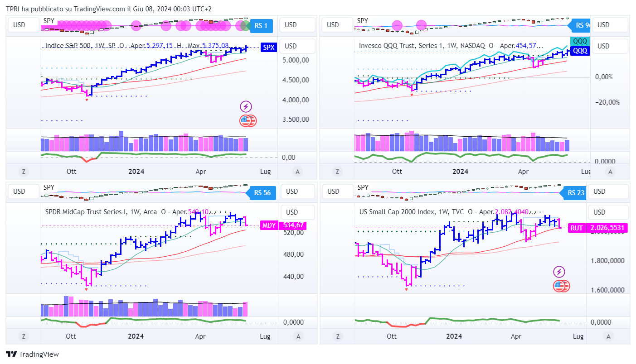The height and width of the screenshot is (364, 636).
Task: Click the 2024 time-axis label under MidCap chart
Action: tap(136, 336)
